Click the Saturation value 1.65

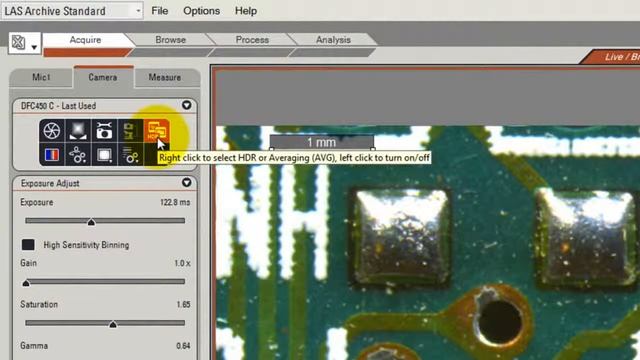[183, 304]
